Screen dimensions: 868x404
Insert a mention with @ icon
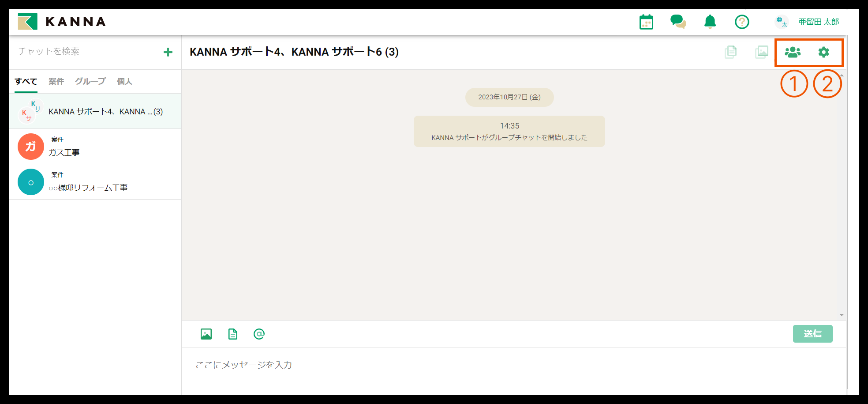[x=259, y=334]
